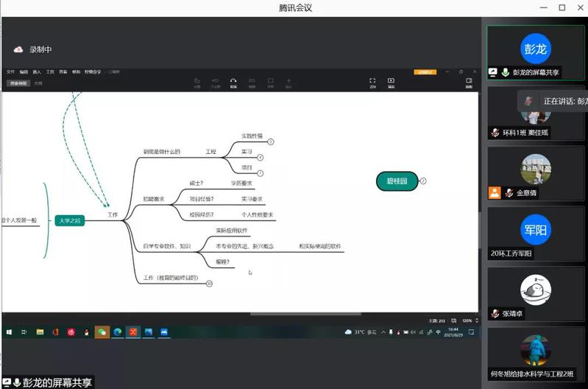Click the ZEN mode icon in XMind toolbar
588x389 pixels.
[372, 81]
